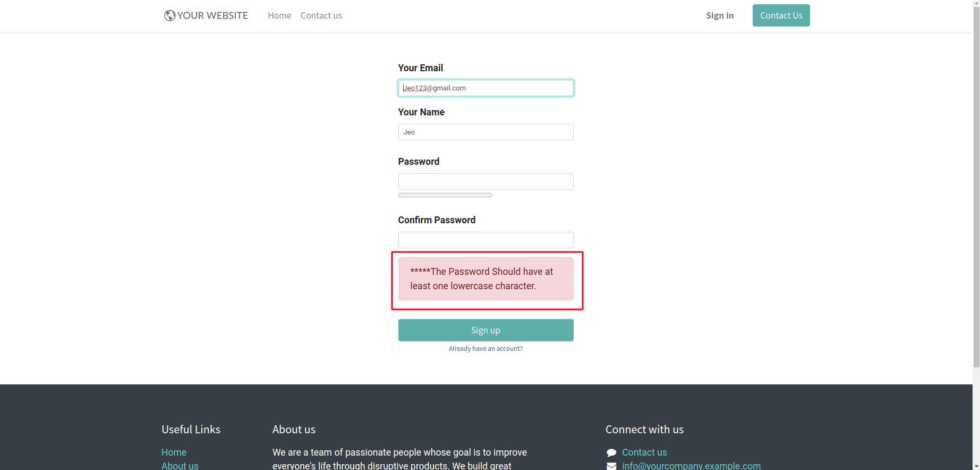Image resolution: width=980 pixels, height=470 pixels.
Task: Submit the form with Sign up
Action: 485,330
